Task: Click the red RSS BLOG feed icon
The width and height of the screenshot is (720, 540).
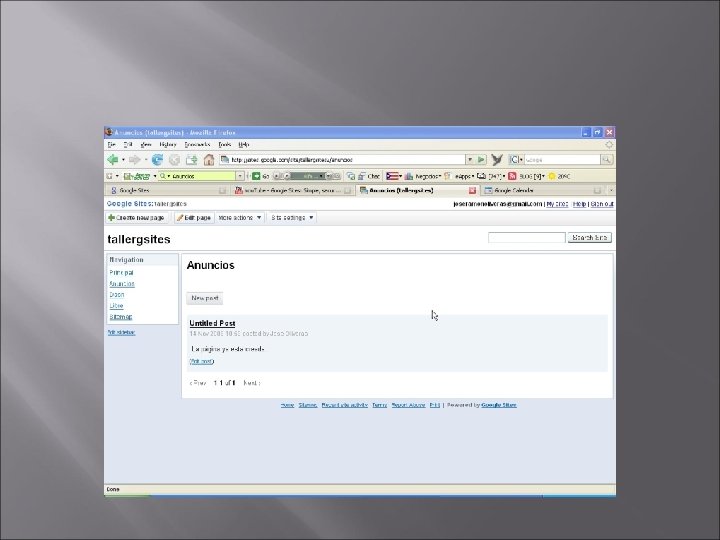Action: [x=512, y=176]
